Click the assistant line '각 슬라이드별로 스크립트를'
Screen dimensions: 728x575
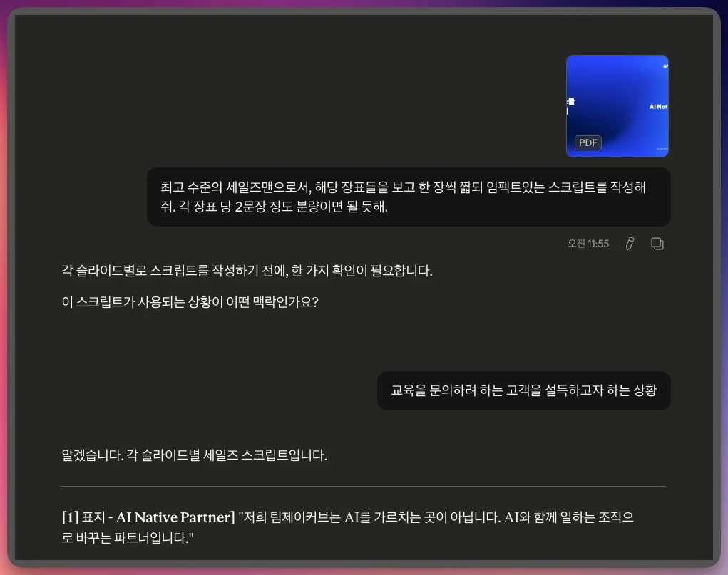click(x=247, y=271)
